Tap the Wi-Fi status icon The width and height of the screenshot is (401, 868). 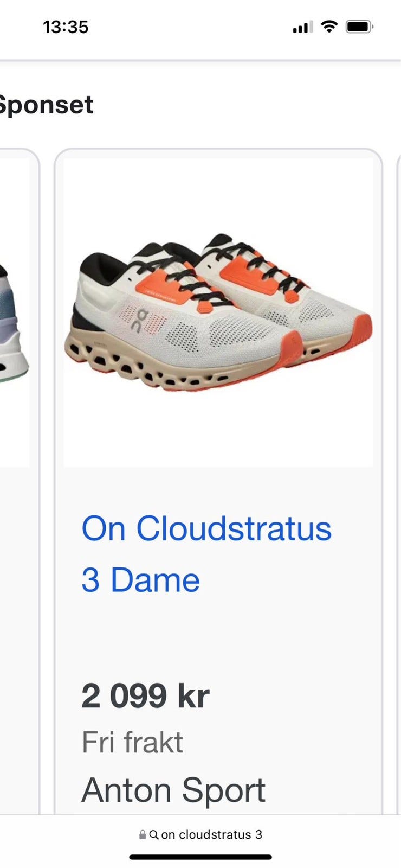coord(329,26)
